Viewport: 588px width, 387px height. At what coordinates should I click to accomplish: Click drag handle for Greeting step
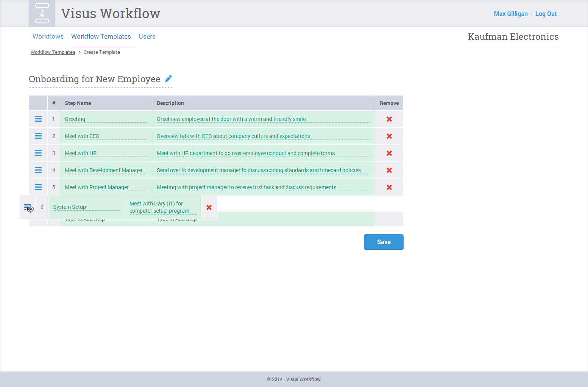(x=38, y=119)
